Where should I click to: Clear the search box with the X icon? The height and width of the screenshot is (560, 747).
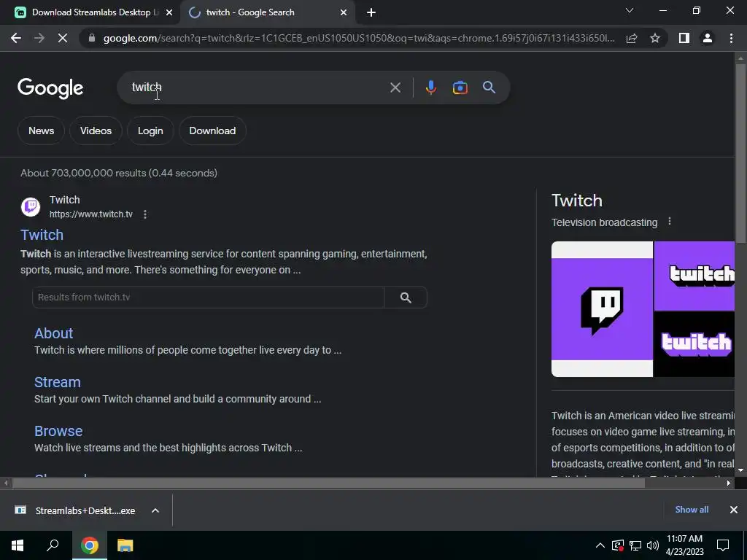[395, 87]
